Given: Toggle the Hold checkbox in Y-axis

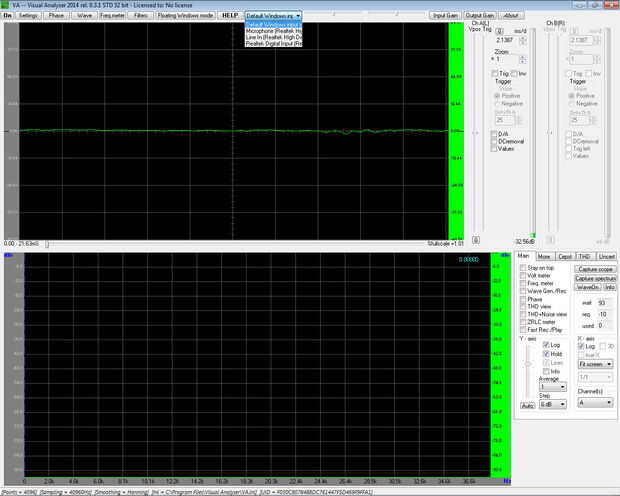Looking at the screenshot, I should tap(546, 354).
